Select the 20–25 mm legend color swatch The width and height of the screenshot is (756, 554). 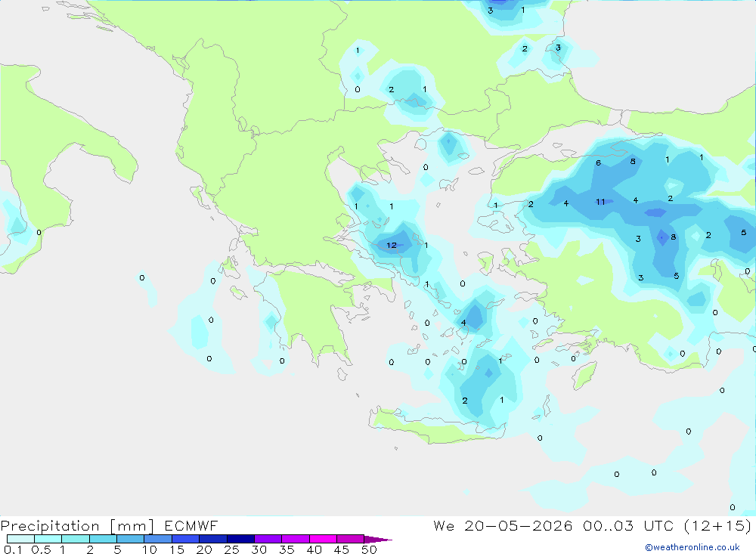click(x=212, y=539)
